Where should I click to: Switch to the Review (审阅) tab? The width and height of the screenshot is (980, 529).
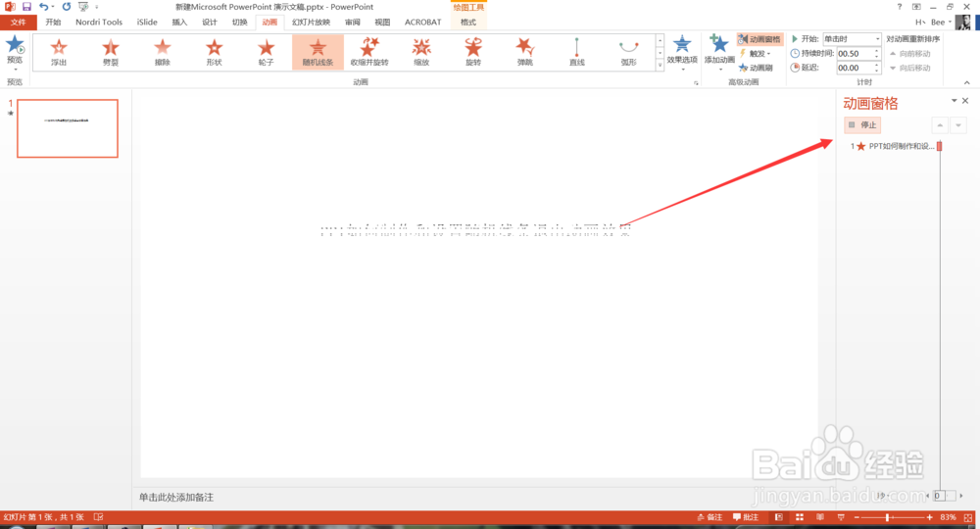click(353, 22)
